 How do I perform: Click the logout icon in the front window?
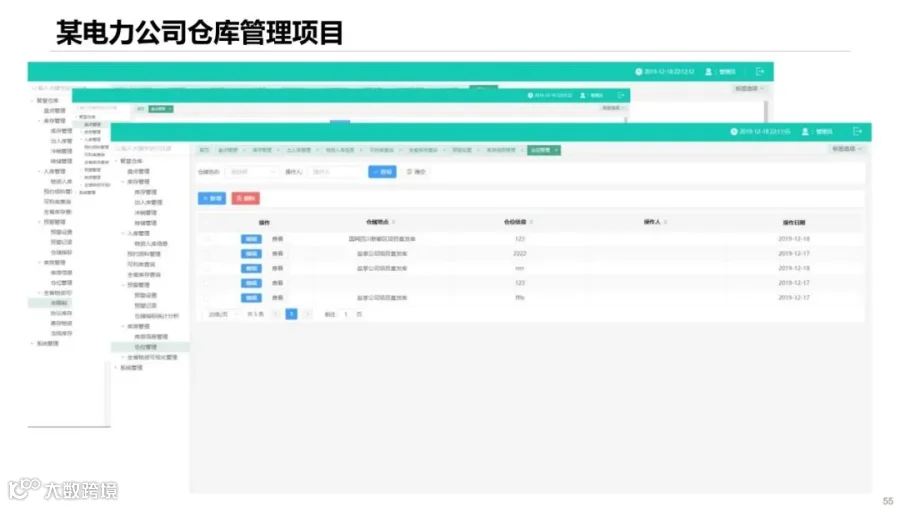858,131
